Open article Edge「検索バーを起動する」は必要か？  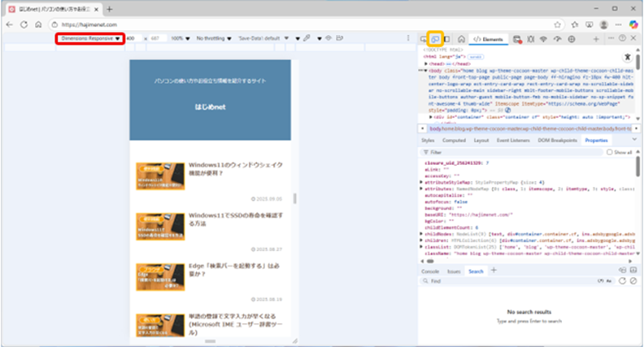pyautogui.click(x=234, y=270)
